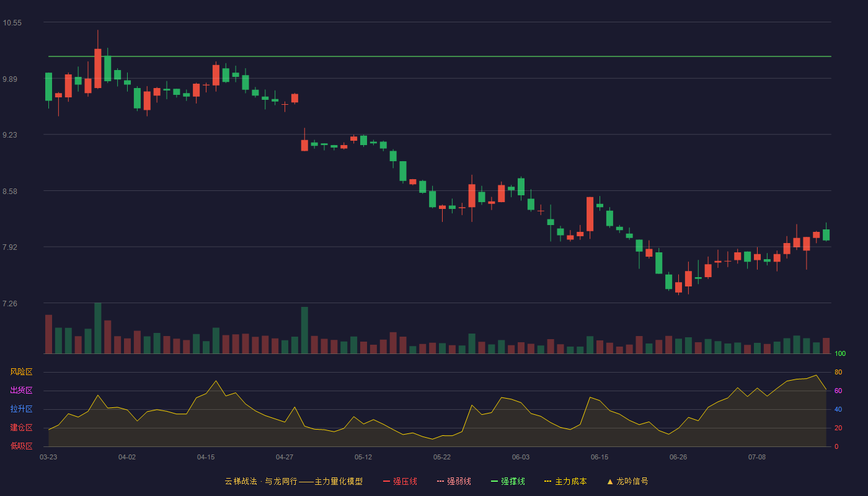Viewport: 868px width, 496px height.
Task: Toggle the 强撑线 legend entry
Action: pos(508,481)
